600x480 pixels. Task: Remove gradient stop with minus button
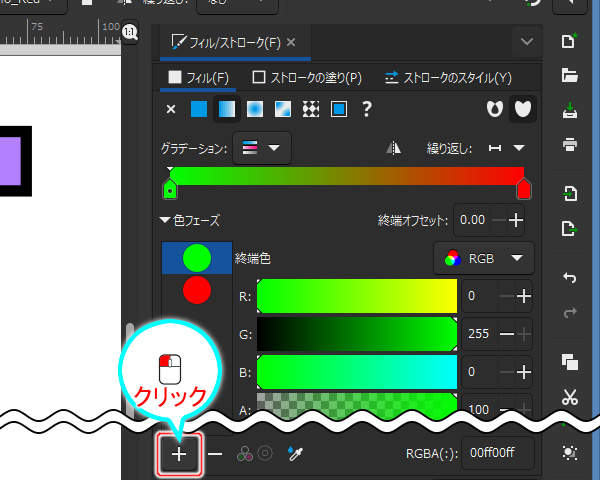point(215,454)
